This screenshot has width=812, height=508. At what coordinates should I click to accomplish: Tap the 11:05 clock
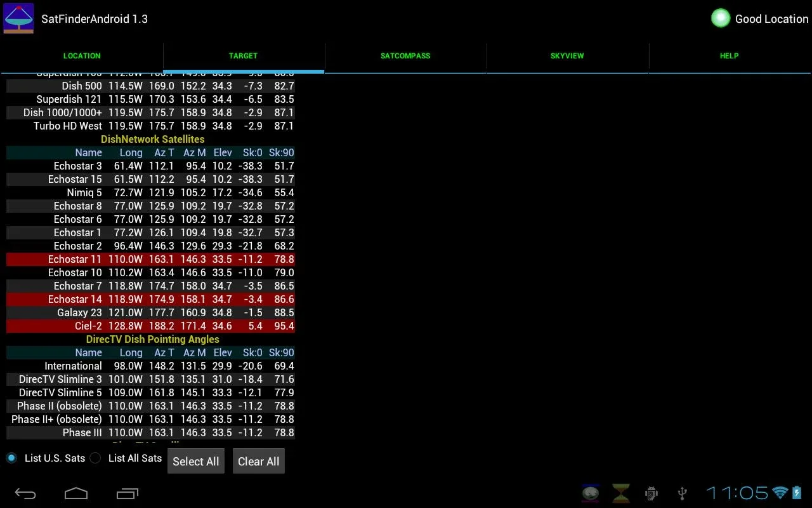point(737,493)
